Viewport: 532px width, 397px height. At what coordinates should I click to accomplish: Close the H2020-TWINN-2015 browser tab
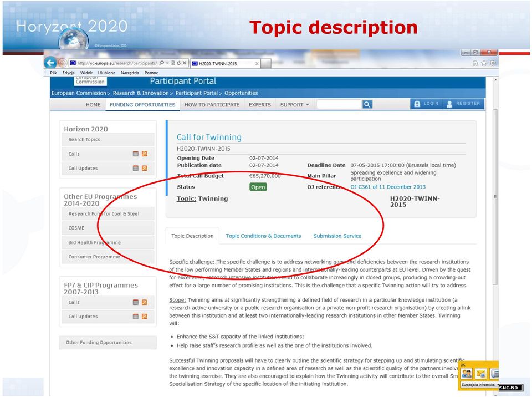coord(257,64)
